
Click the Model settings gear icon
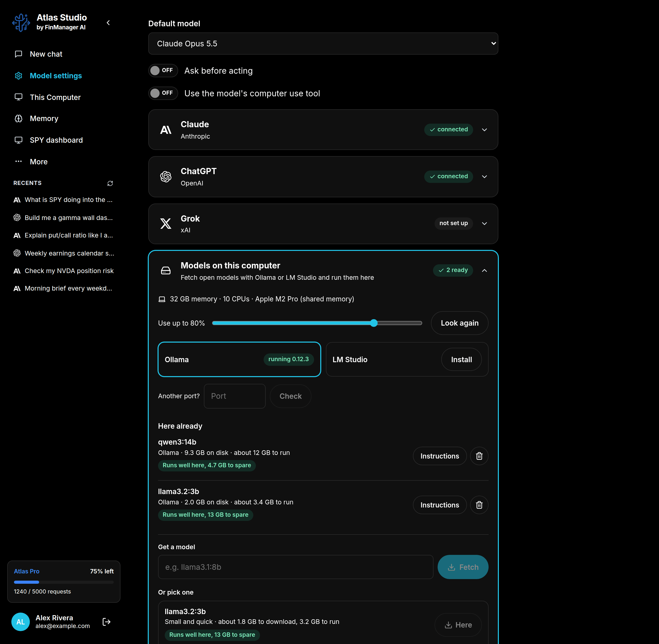coord(19,76)
